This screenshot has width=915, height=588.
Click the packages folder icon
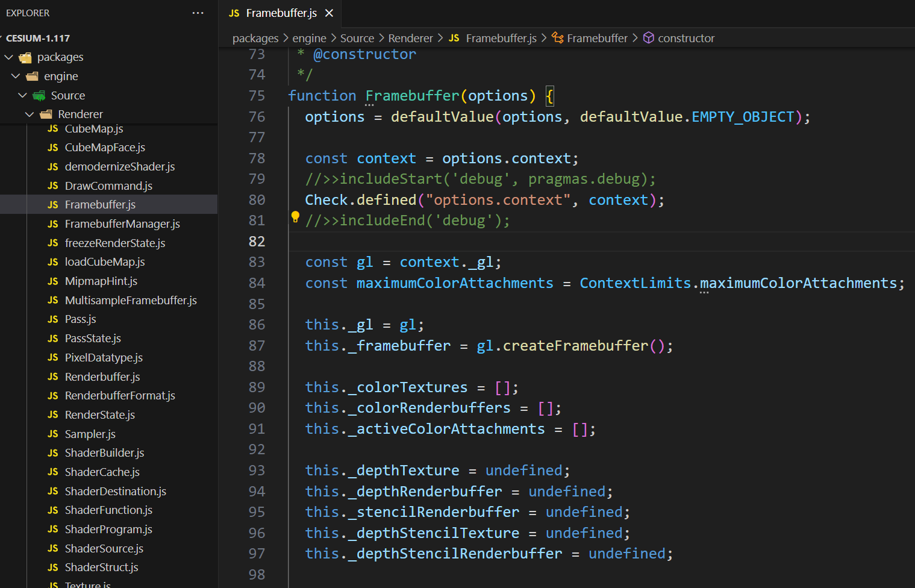[x=25, y=58]
